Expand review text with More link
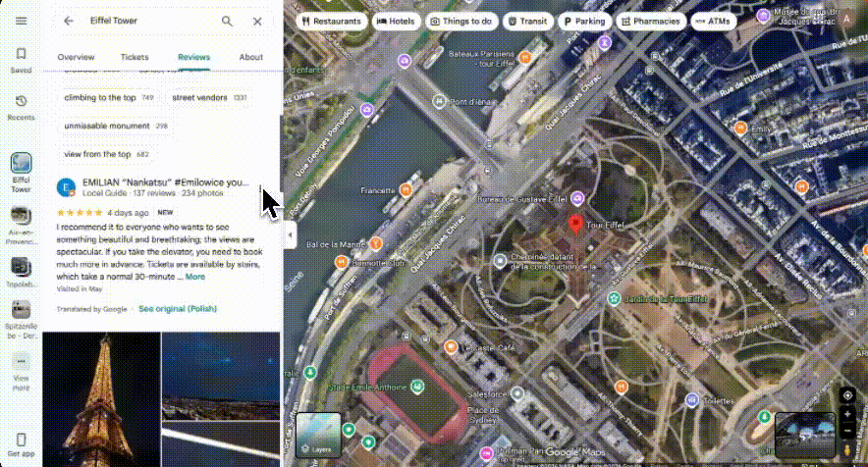Image resolution: width=868 pixels, height=467 pixels. click(194, 277)
